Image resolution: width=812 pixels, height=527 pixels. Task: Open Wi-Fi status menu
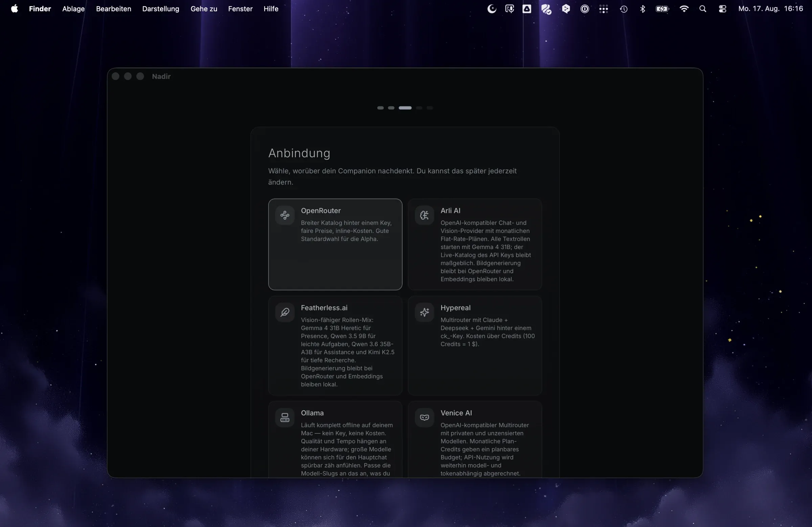(684, 9)
